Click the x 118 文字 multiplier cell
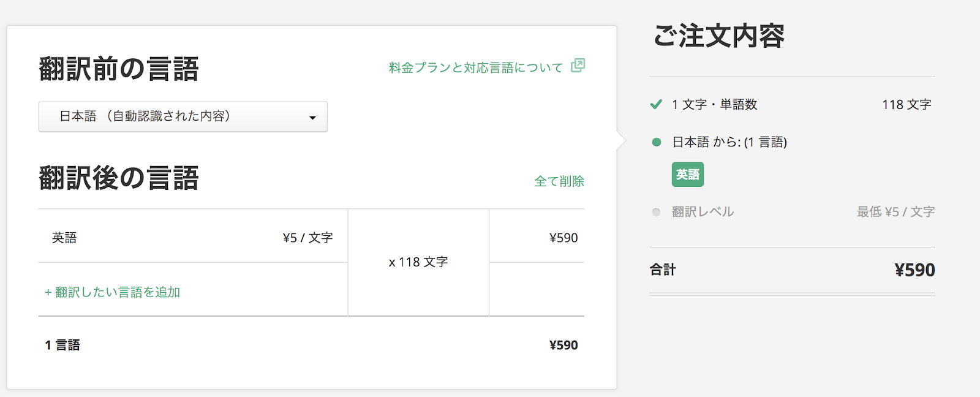Screen dimensions: 980x397 (418, 262)
